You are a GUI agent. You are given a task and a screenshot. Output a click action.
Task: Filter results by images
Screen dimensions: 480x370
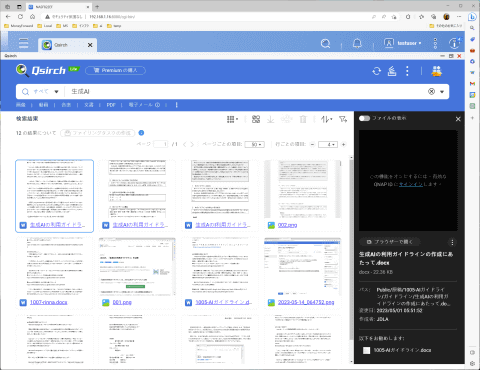coord(21,105)
